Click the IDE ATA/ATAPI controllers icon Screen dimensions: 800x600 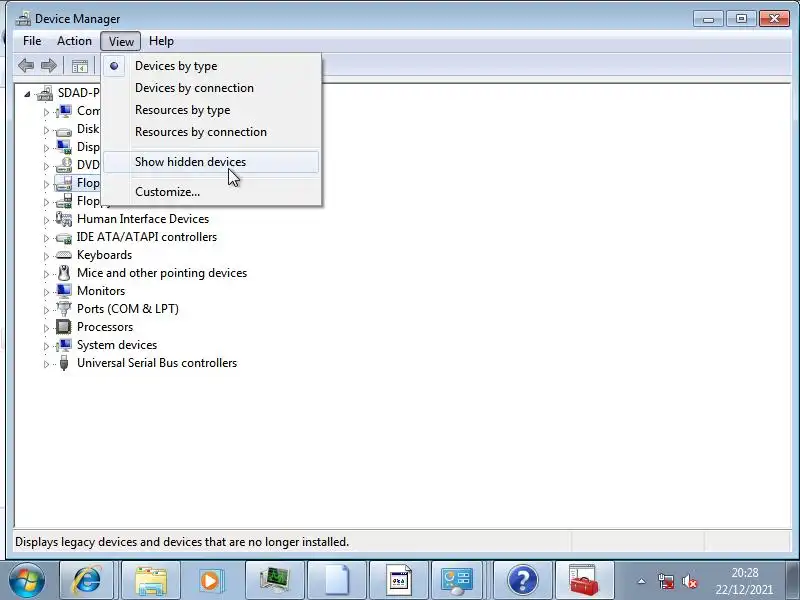click(64, 237)
